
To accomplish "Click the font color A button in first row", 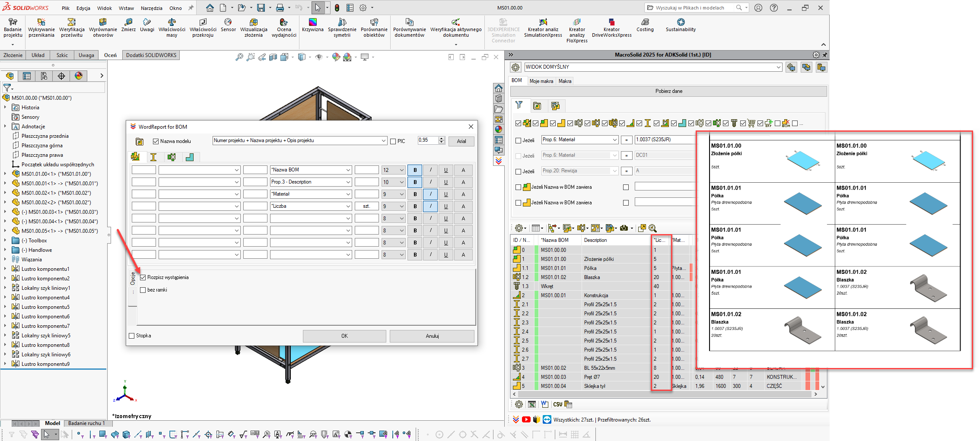I will pos(463,170).
